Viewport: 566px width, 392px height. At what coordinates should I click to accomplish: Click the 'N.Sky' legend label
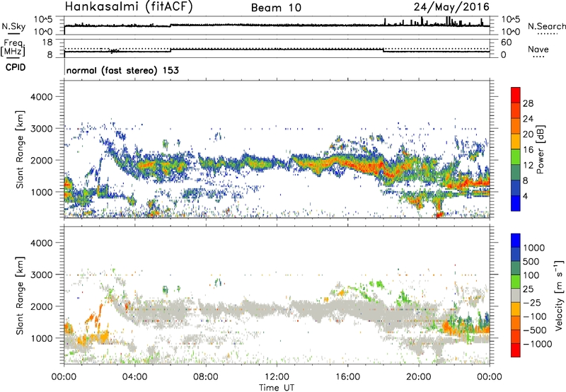pyautogui.click(x=13, y=26)
